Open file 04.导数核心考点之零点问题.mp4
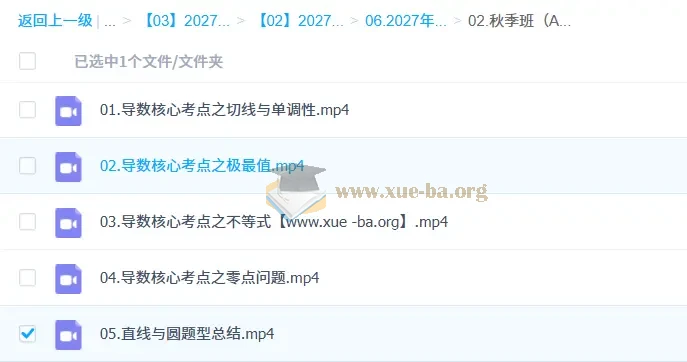 (209, 278)
